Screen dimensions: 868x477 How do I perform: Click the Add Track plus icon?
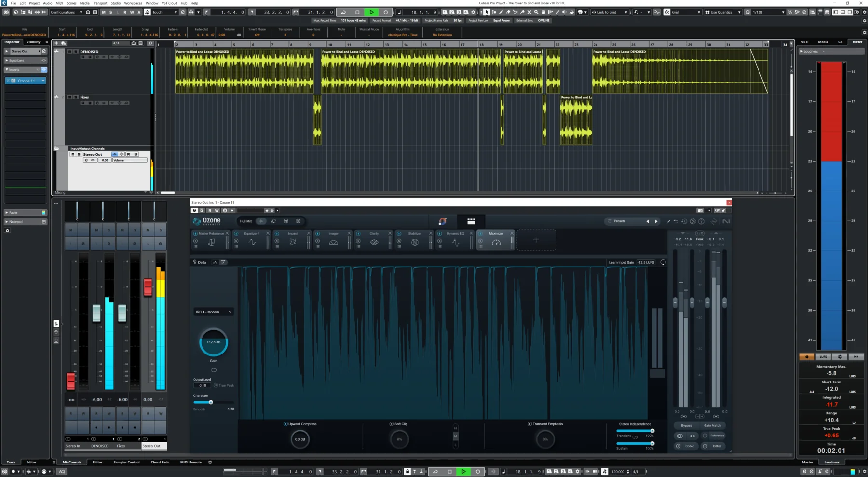point(56,43)
